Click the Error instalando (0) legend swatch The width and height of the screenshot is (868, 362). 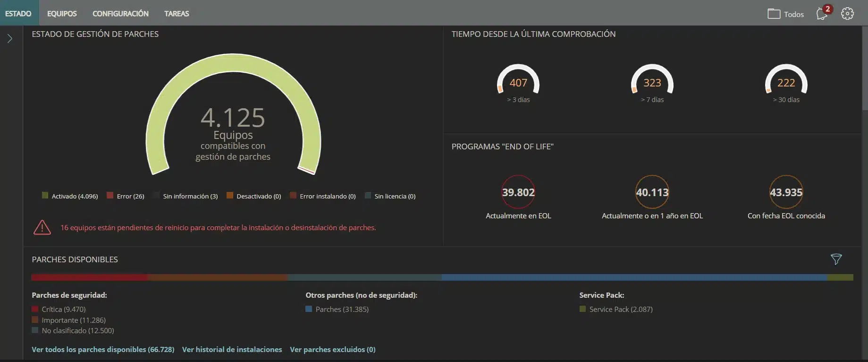pyautogui.click(x=293, y=196)
